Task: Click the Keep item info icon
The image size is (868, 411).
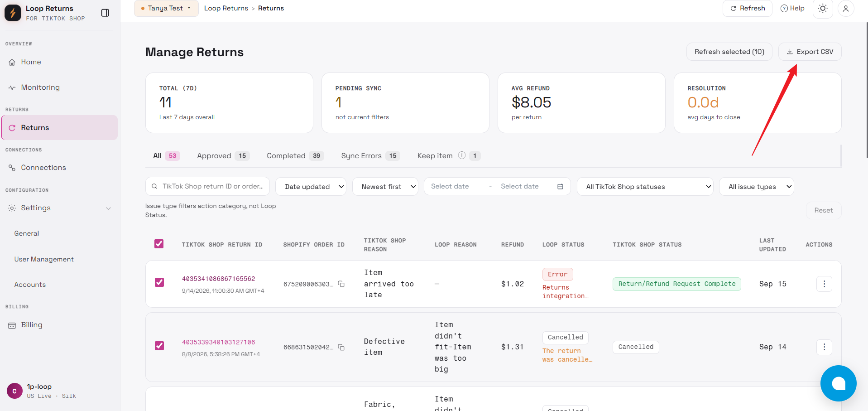Action: 461,155
